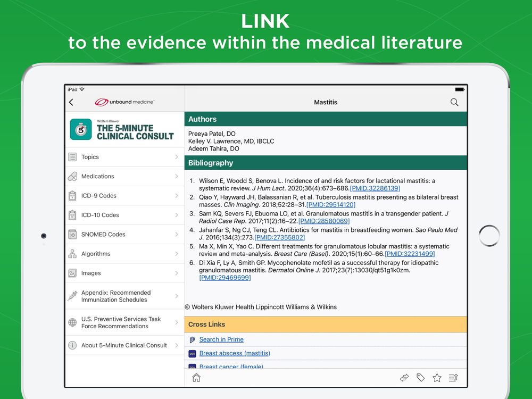This screenshot has width=532, height=399.
Task: Click the ICD-10 Codes clipboard icon
Action: point(72,215)
